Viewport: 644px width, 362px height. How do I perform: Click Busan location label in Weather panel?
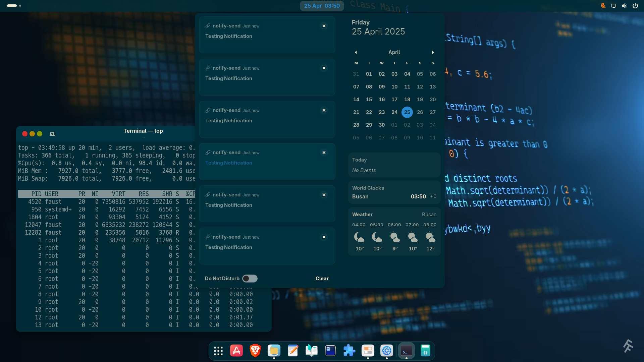coord(429,215)
